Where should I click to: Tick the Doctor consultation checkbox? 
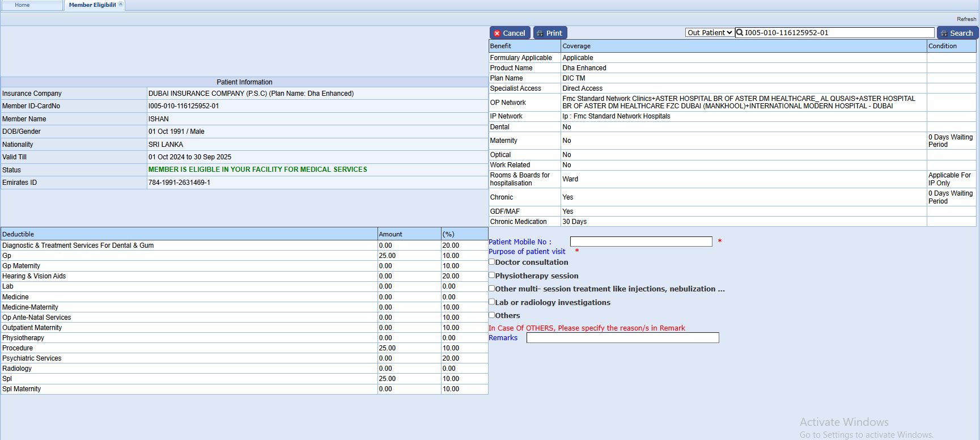tap(492, 262)
